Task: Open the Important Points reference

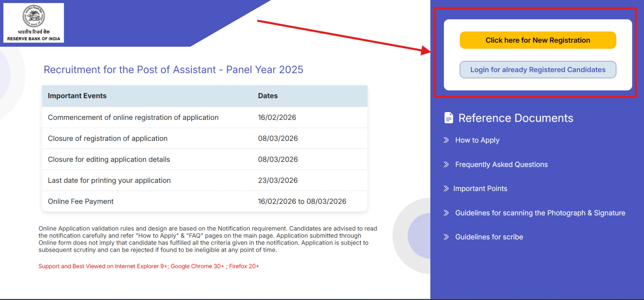Action: (x=480, y=188)
